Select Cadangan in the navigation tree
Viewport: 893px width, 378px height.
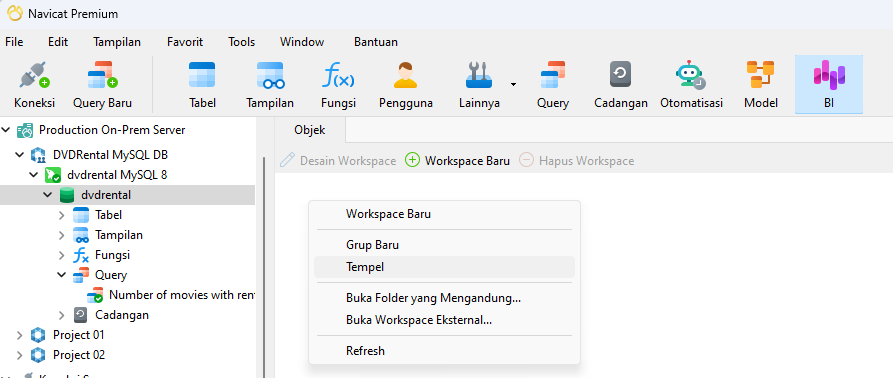(x=122, y=315)
